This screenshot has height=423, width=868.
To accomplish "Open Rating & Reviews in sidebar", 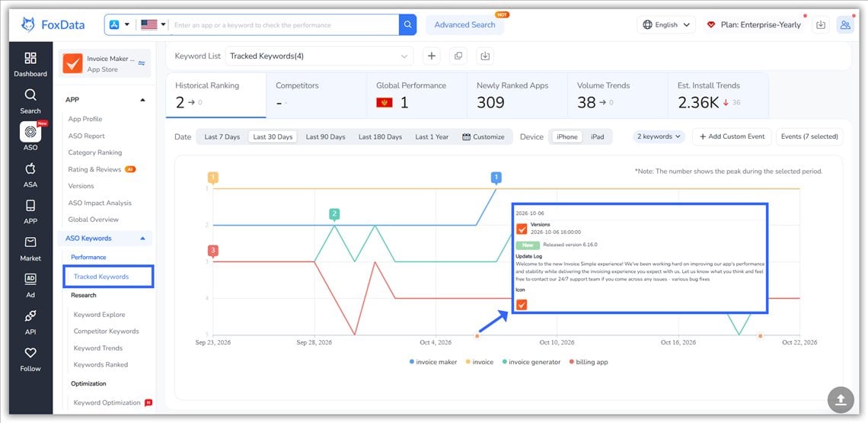I will (x=94, y=169).
